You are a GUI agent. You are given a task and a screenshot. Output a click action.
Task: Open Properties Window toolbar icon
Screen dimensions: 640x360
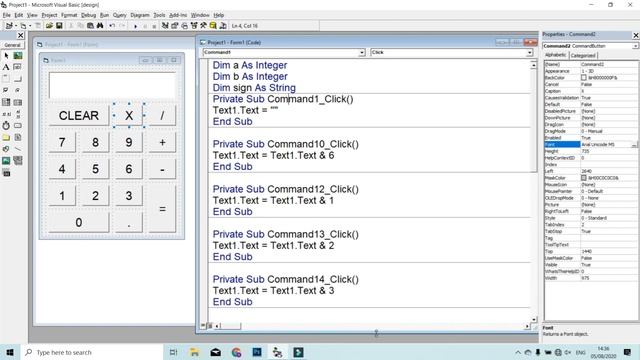click(x=175, y=26)
